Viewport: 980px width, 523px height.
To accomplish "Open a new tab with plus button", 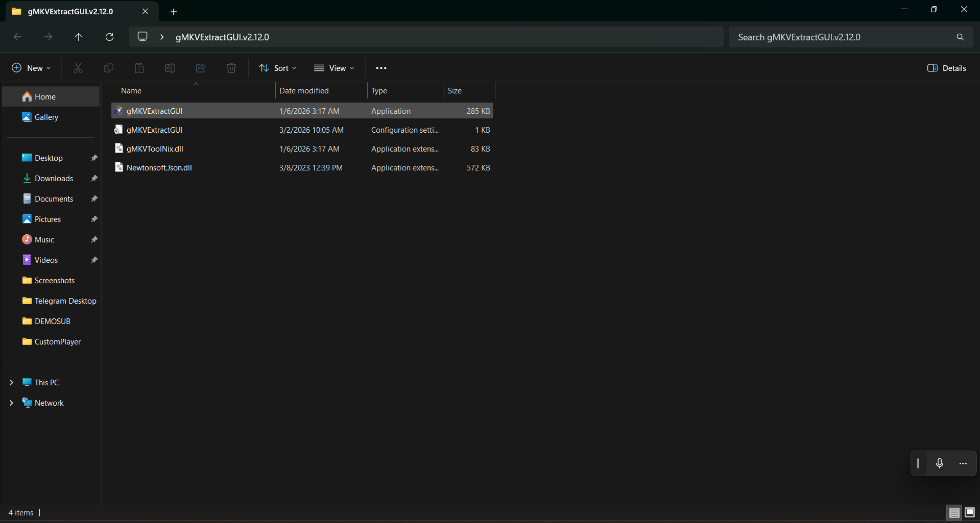I will (x=174, y=12).
